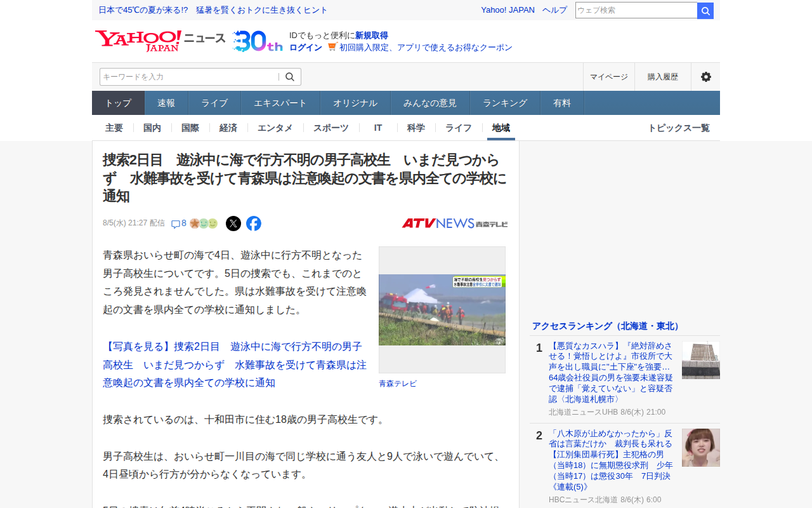Switch to the ライブ tab
Screen dimensions: 812x508
click(214, 103)
